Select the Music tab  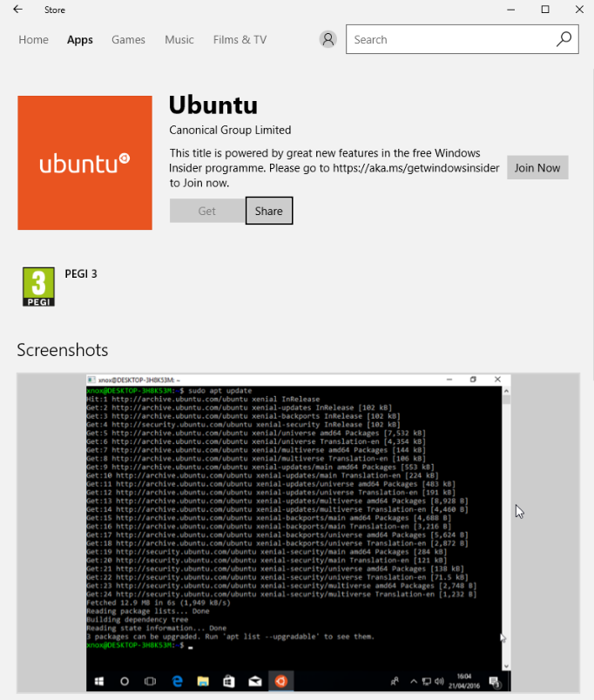[179, 40]
